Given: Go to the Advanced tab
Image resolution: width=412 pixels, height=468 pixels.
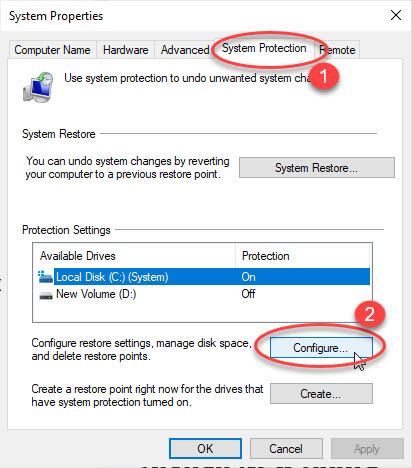Looking at the screenshot, I should tap(185, 50).
